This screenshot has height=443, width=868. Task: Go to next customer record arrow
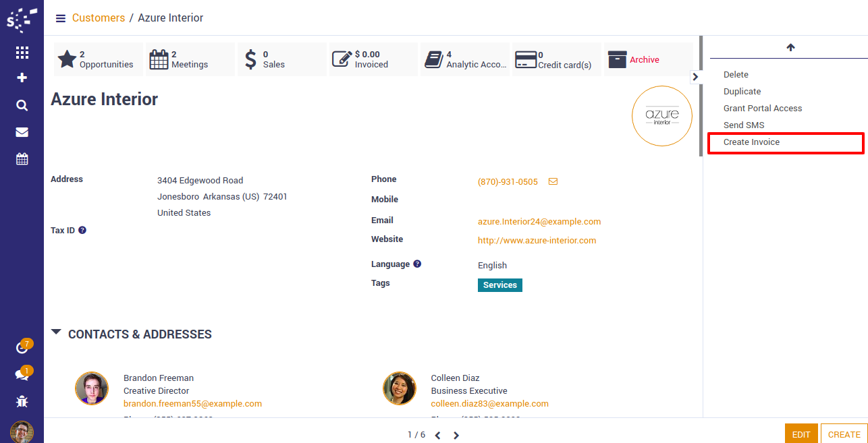click(456, 436)
